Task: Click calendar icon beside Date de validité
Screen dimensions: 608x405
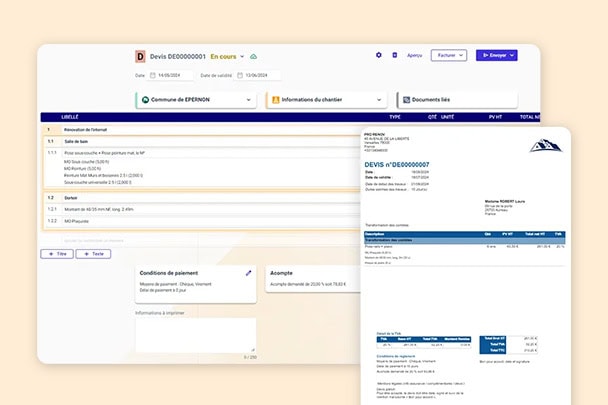Action: [240, 75]
